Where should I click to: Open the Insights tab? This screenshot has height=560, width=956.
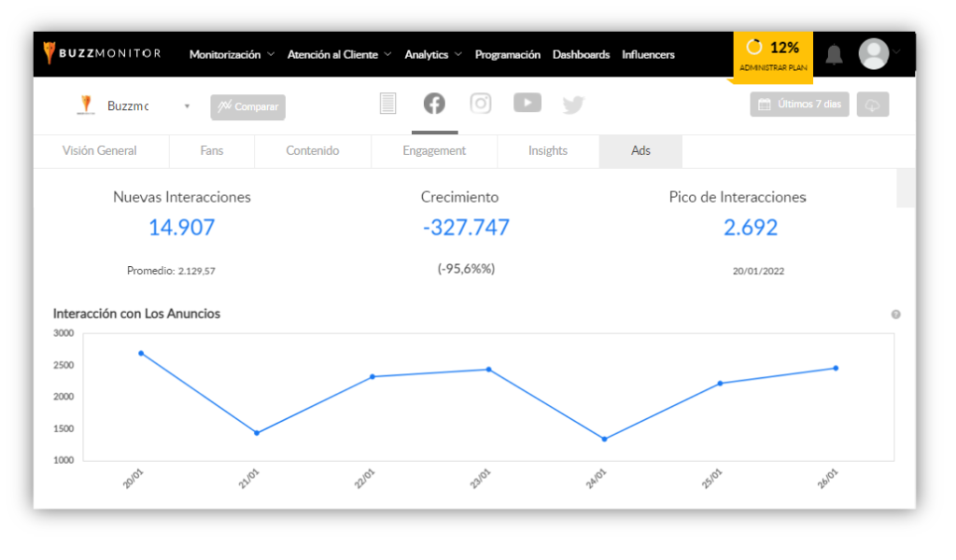(547, 150)
